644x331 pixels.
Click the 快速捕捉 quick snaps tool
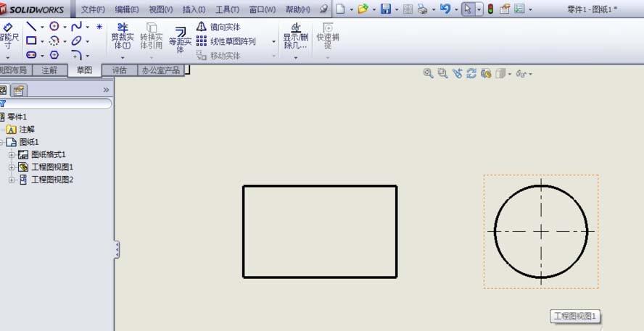tap(328, 36)
